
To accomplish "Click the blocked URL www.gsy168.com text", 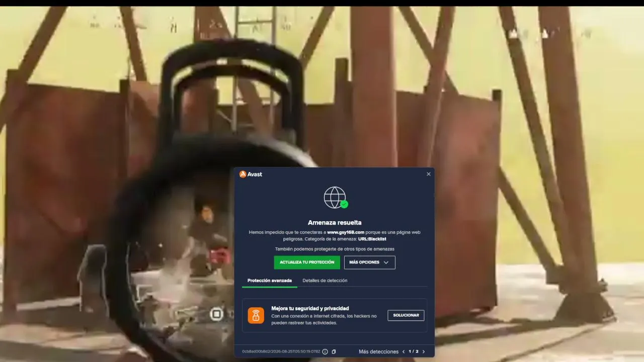I will 346,232.
